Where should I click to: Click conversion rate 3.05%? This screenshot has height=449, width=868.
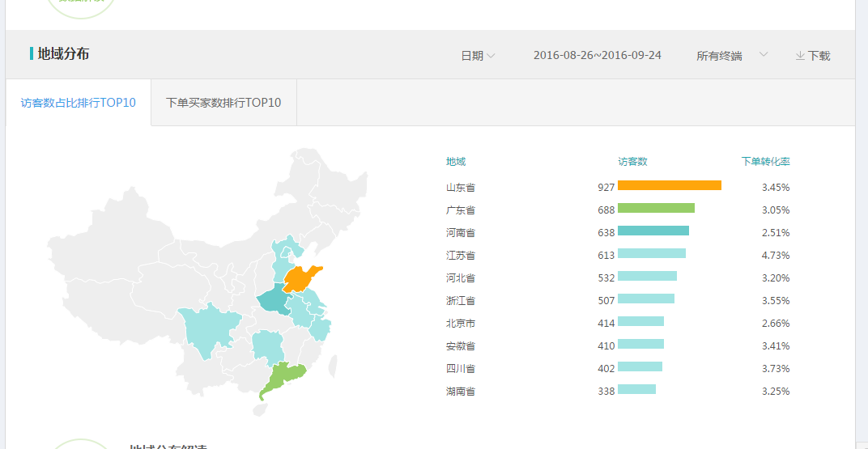[776, 210]
